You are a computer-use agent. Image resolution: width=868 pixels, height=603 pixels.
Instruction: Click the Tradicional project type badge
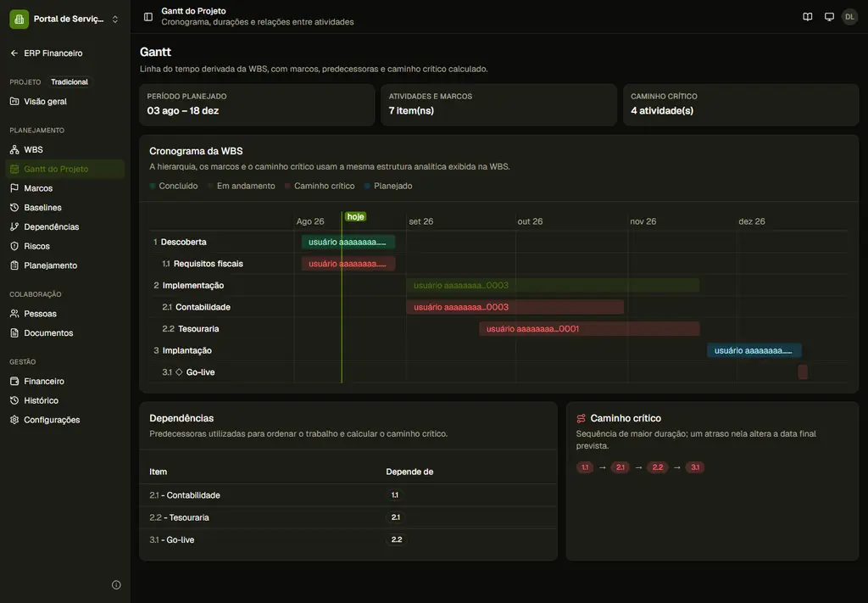(x=70, y=82)
